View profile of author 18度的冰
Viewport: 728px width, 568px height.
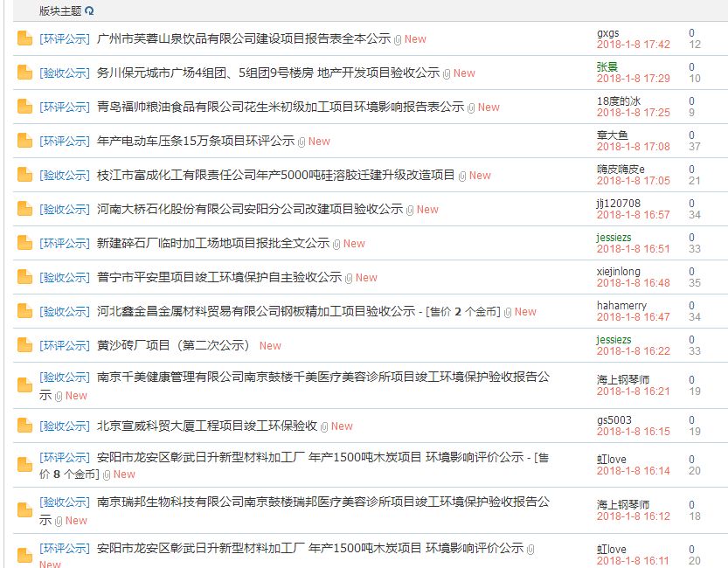pyautogui.click(x=619, y=100)
